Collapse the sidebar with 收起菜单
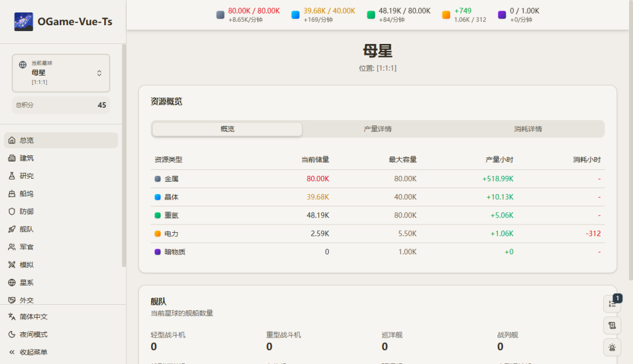Viewport: 633px width, 364px height. coord(33,352)
